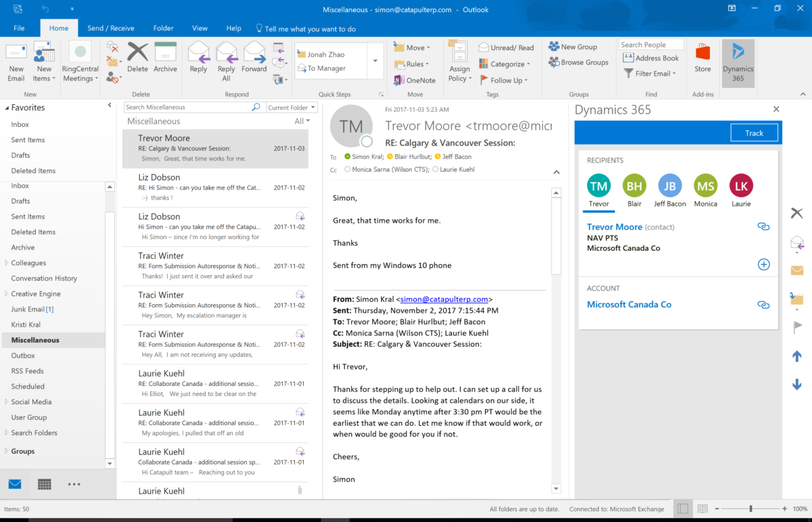Click the search magnifier in Search Miscellaneous

click(256, 107)
